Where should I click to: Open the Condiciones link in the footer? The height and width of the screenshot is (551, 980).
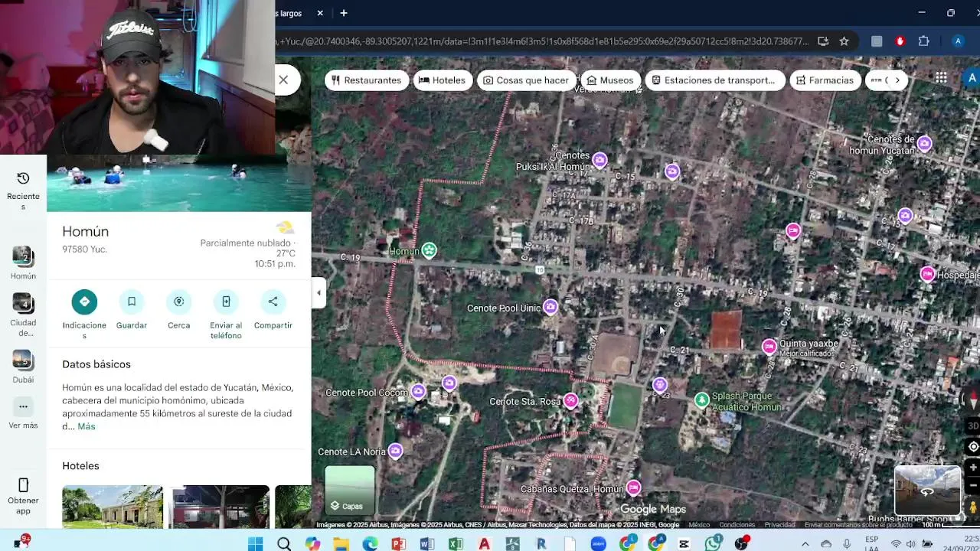tap(737, 525)
